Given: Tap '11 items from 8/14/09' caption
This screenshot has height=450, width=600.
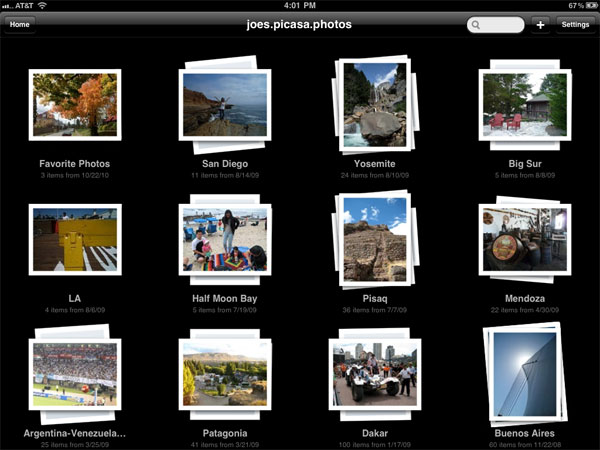Looking at the screenshot, I should 225,175.
